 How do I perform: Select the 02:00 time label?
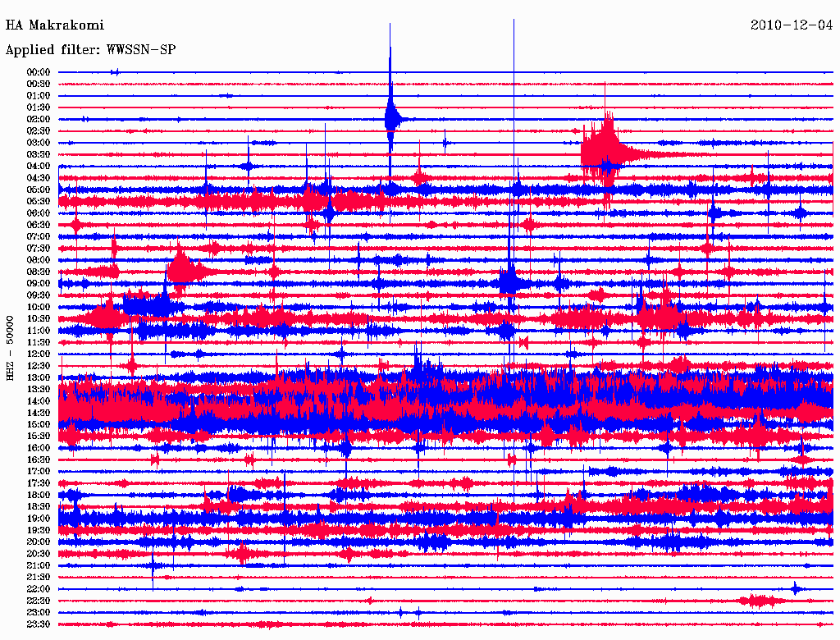39,119
